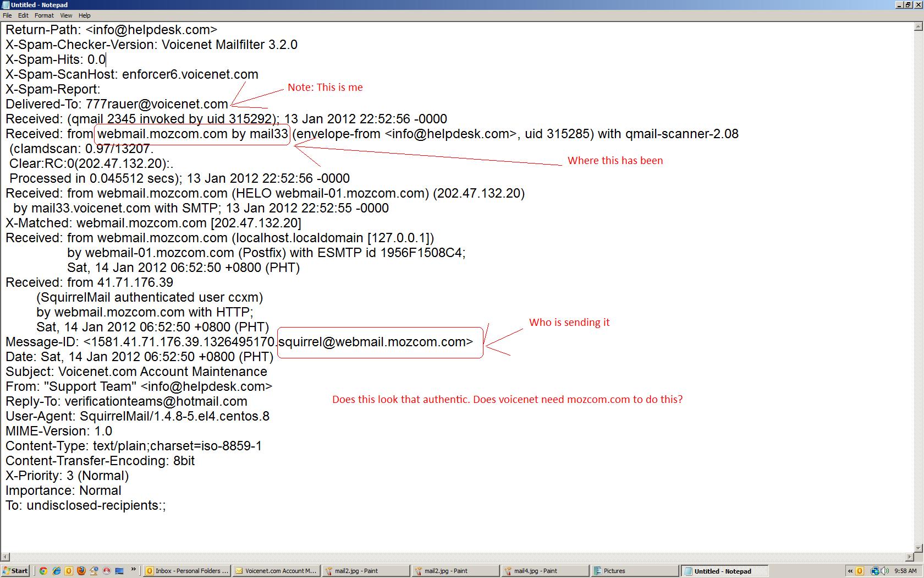Click the 'MIME-Version: 1.0' line

[58, 431]
